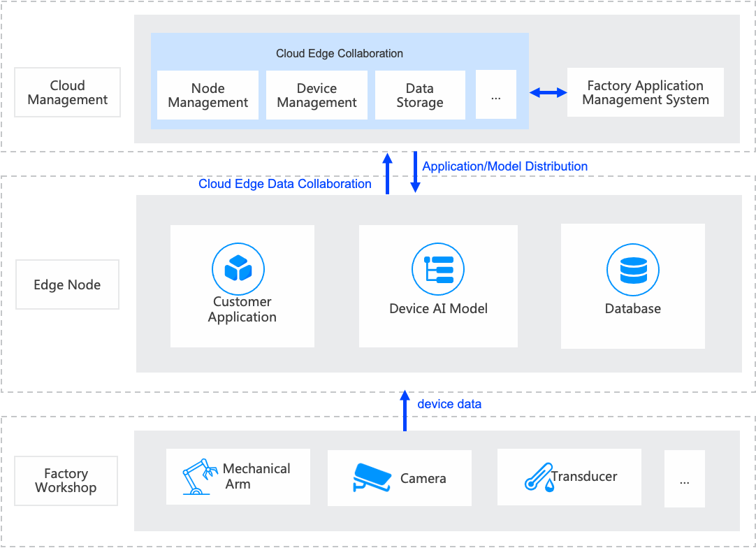Click the Database cylinder icon
Screen dimensions: 756x548
(x=633, y=270)
